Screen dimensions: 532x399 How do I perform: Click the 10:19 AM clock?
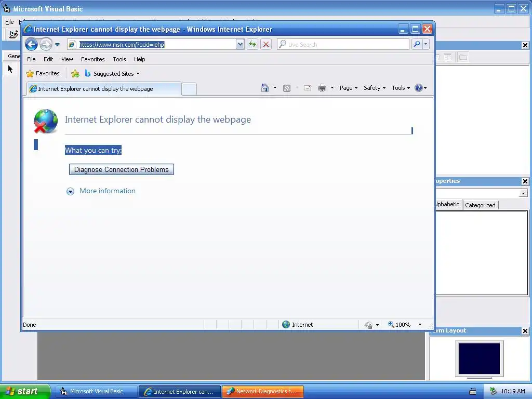tap(513, 391)
